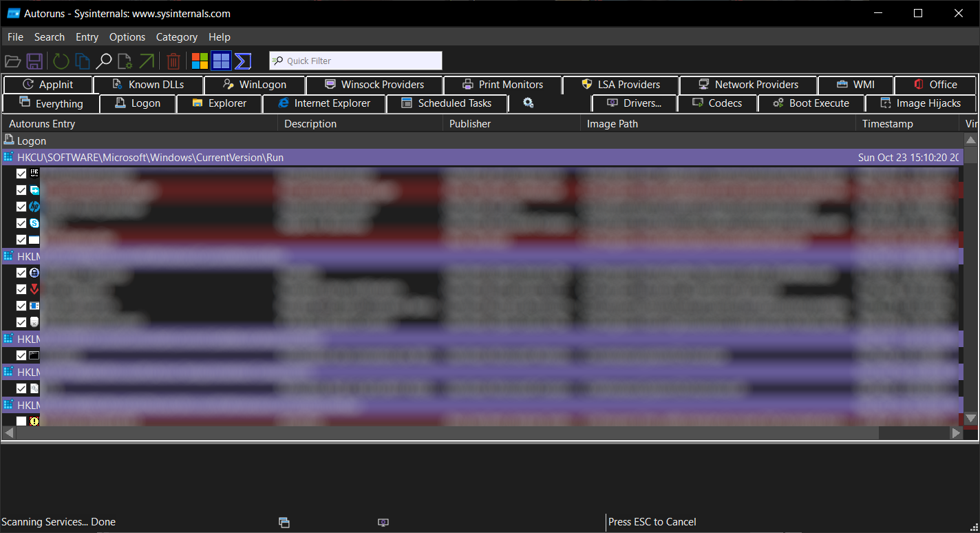This screenshot has width=980, height=533.
Task: Click the yellow warning entry icon
Action: tap(35, 421)
